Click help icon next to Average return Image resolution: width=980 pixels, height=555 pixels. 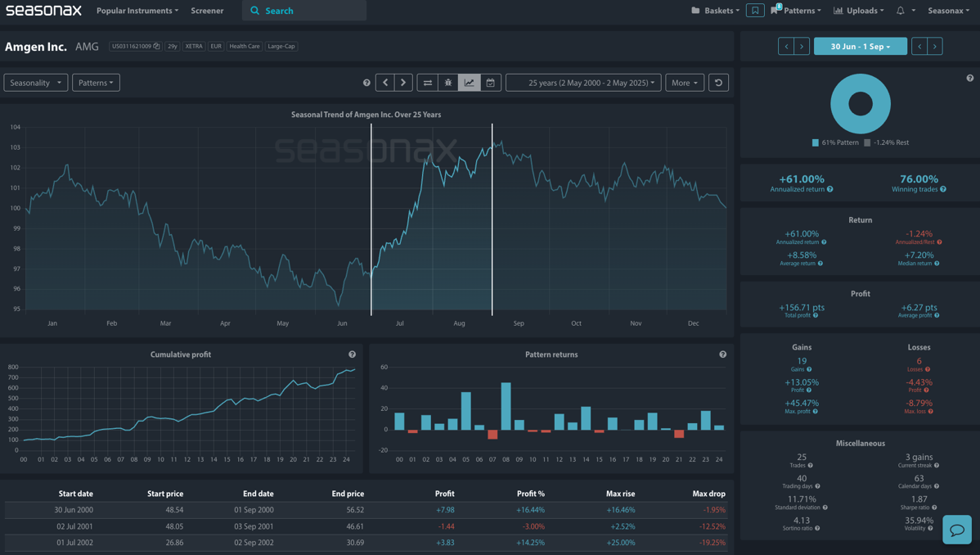click(820, 264)
